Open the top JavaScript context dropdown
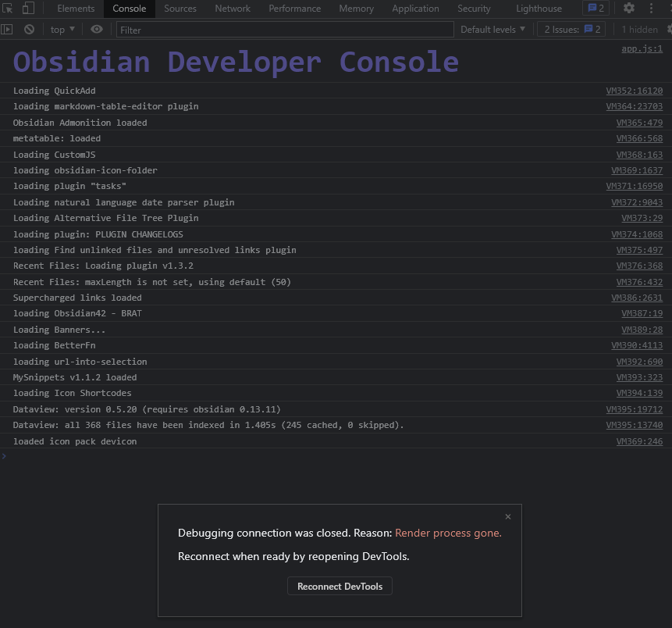 pyautogui.click(x=62, y=29)
